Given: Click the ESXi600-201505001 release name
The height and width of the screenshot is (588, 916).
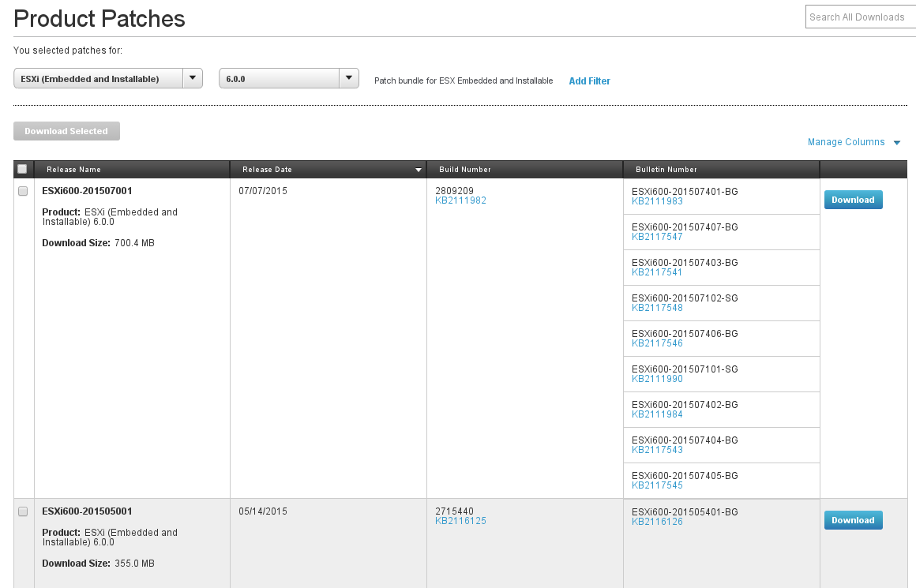Looking at the screenshot, I should 87,511.
